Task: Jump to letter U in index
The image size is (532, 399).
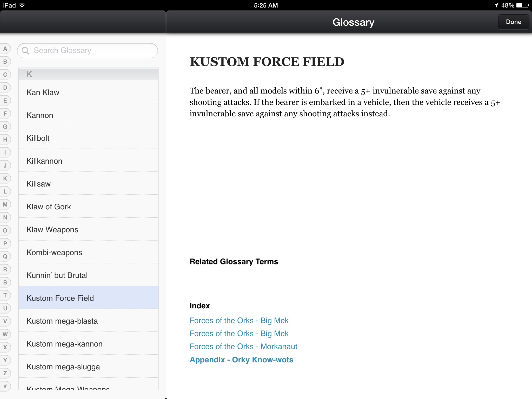Action: tap(5, 308)
